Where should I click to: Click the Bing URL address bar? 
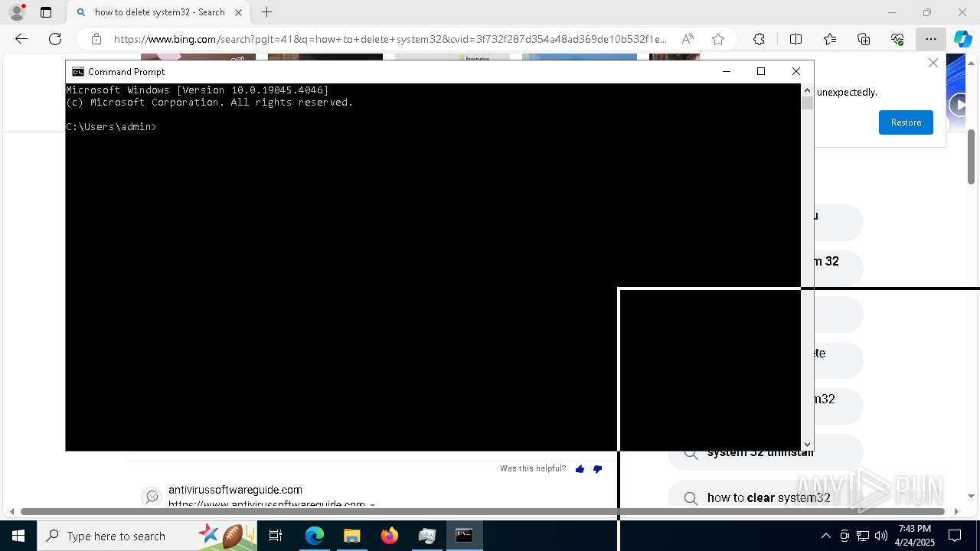[390, 39]
